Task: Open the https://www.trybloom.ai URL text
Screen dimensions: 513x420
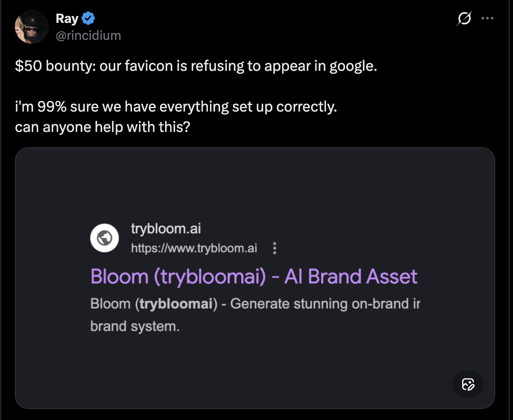Action: click(x=194, y=248)
